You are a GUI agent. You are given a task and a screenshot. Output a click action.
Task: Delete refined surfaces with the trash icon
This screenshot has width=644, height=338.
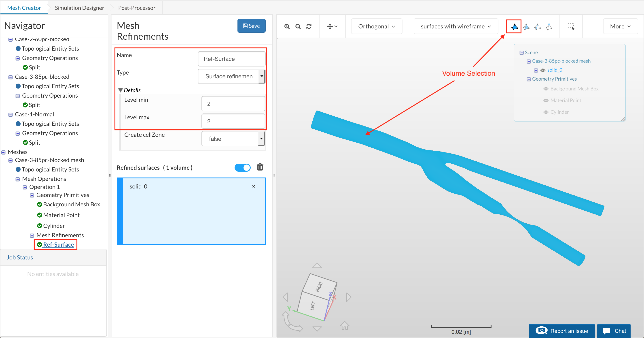(x=260, y=167)
